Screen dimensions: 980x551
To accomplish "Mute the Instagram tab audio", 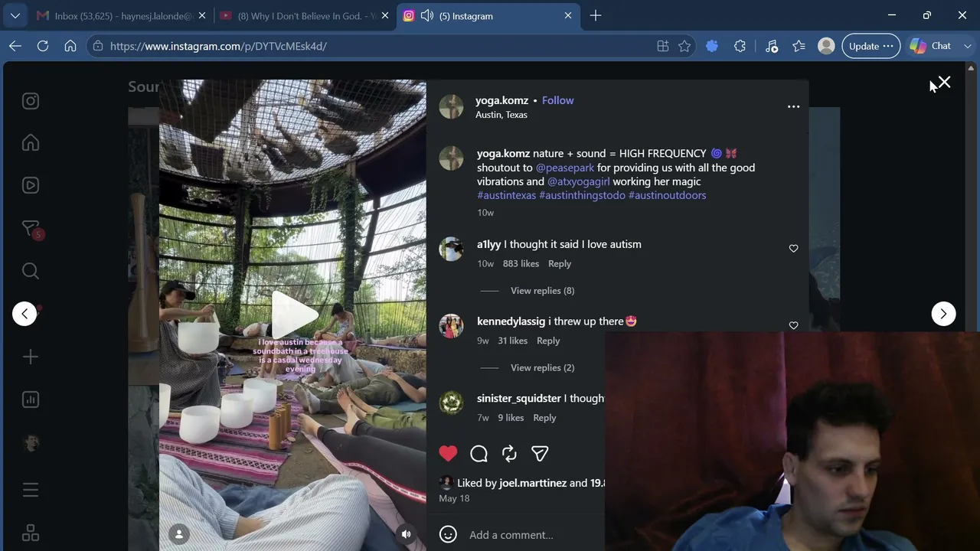I will point(427,15).
